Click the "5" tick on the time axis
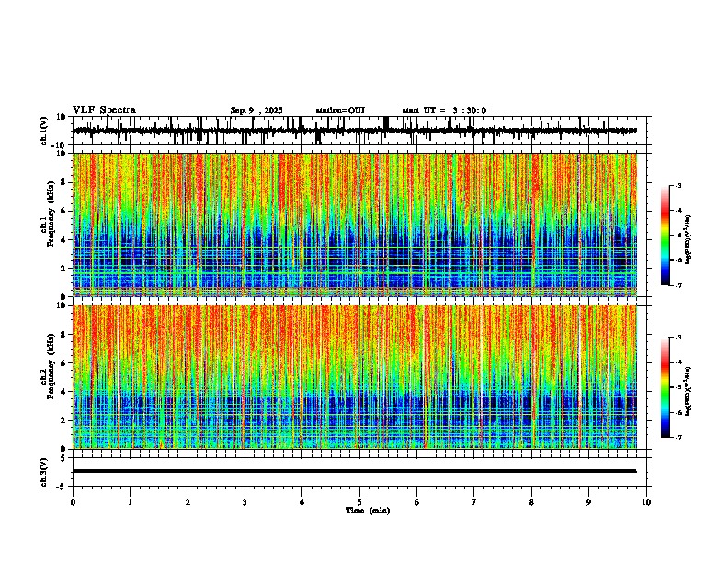The width and height of the screenshot is (728, 563). click(359, 502)
